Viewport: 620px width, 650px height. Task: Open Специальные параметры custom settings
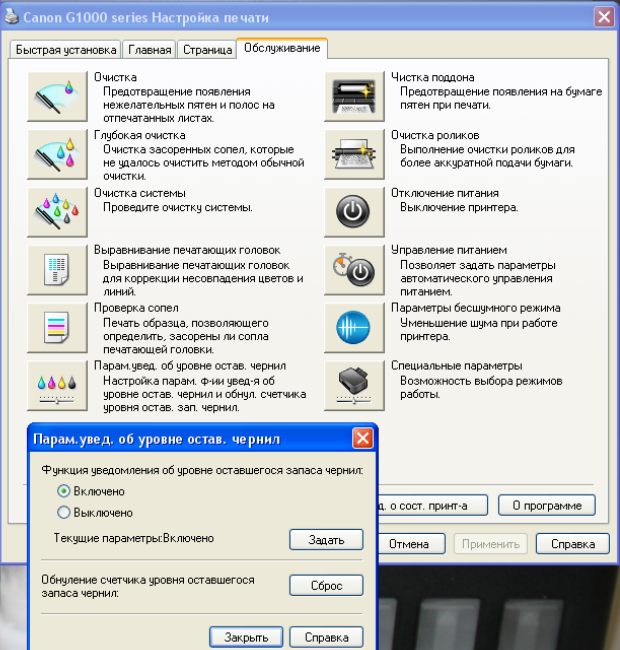(354, 386)
